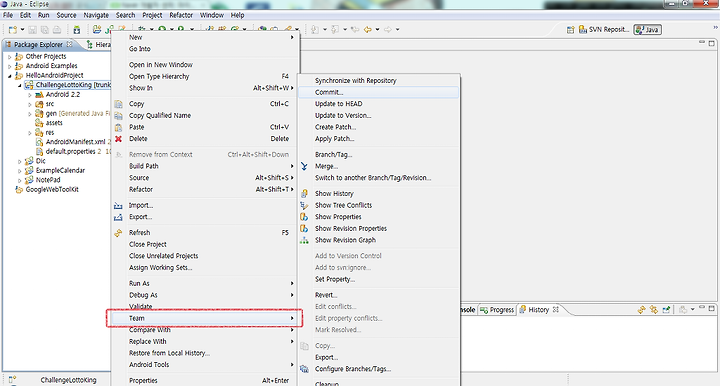Select AndroidManifest.xml in the tree
Image resolution: width=720 pixels, height=386 pixels.
click(75, 142)
